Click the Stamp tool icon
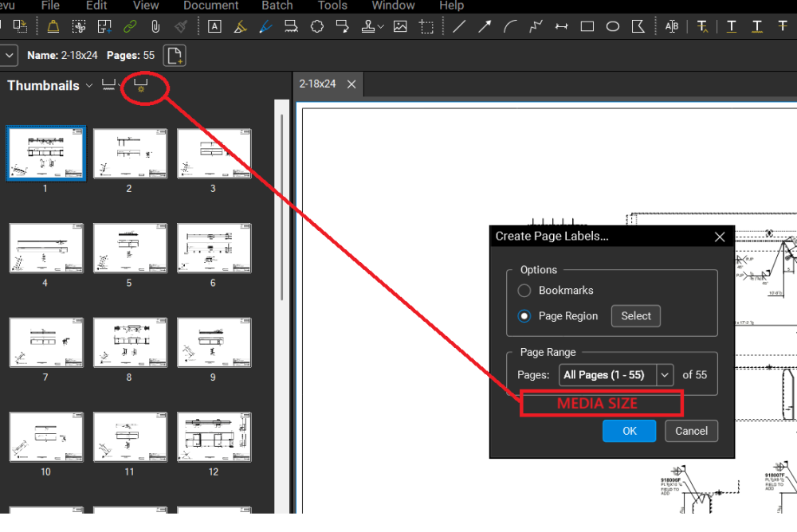 click(368, 26)
